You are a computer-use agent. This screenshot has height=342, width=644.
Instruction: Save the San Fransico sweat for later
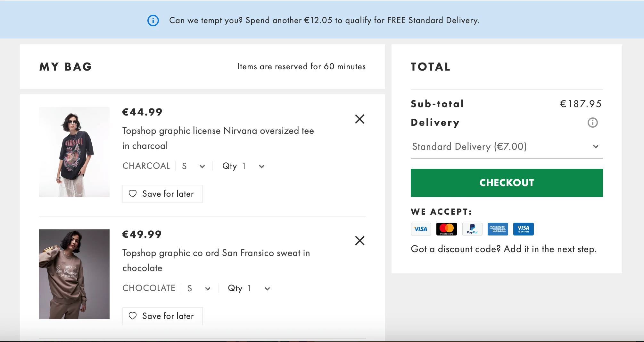tap(162, 316)
